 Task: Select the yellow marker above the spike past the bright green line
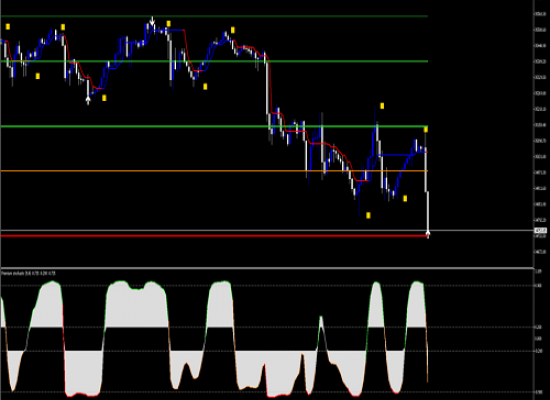tap(382, 106)
